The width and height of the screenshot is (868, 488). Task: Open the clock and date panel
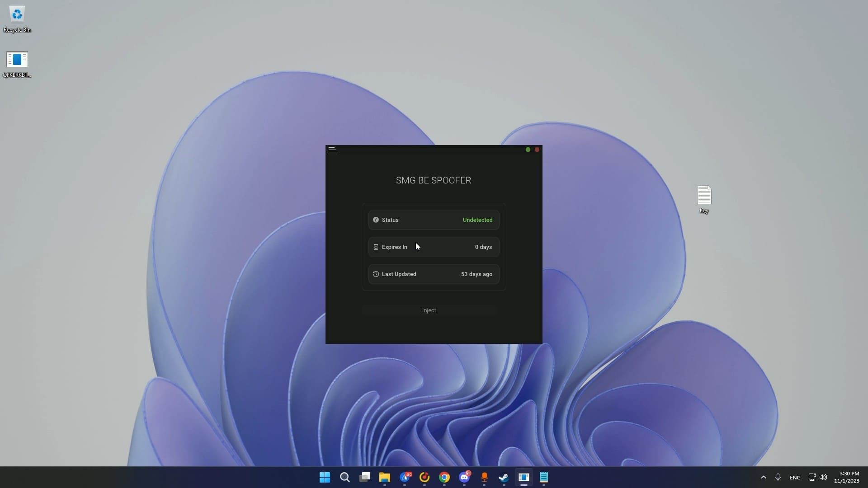click(x=846, y=477)
